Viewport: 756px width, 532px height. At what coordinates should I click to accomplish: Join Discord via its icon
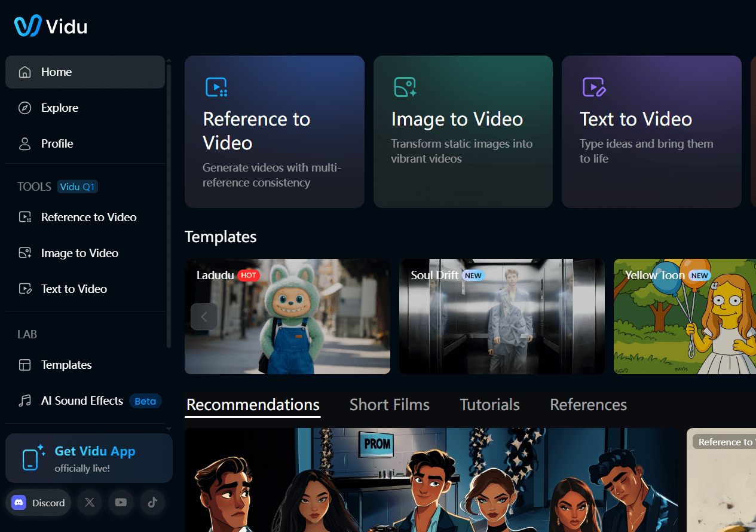click(x=38, y=502)
